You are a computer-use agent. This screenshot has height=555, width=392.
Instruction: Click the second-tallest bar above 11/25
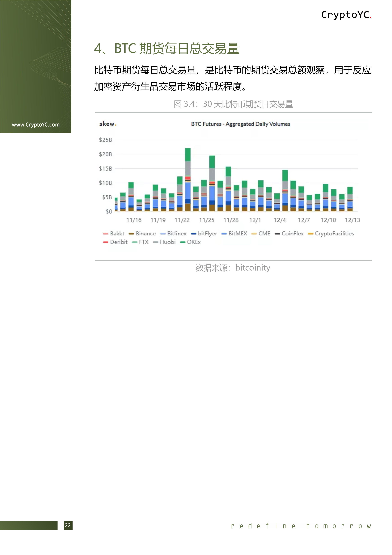click(x=212, y=184)
